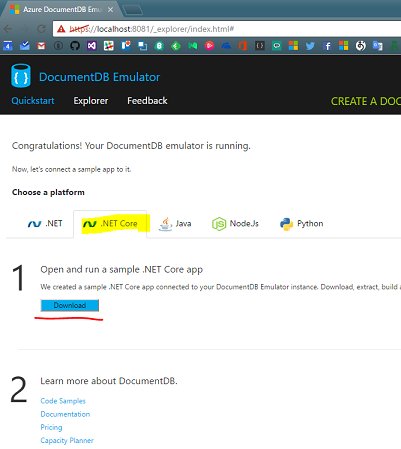Select the Java platform tab
The height and width of the screenshot is (449, 401).
coord(175,224)
